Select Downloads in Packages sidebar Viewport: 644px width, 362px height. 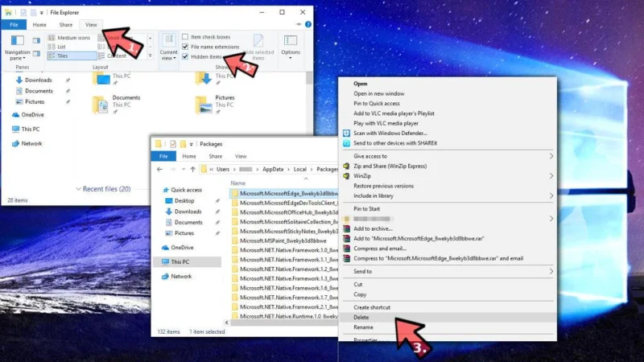point(184,212)
